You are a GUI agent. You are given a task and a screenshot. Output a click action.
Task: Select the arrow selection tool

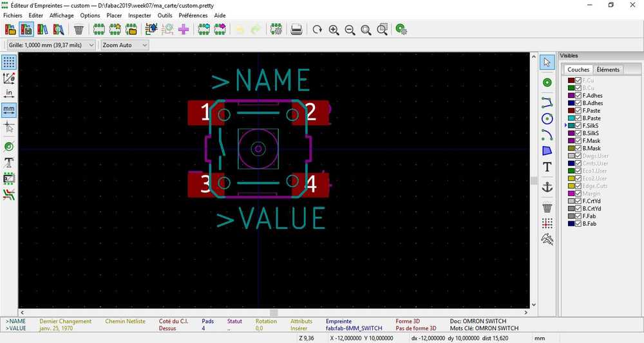click(x=547, y=62)
